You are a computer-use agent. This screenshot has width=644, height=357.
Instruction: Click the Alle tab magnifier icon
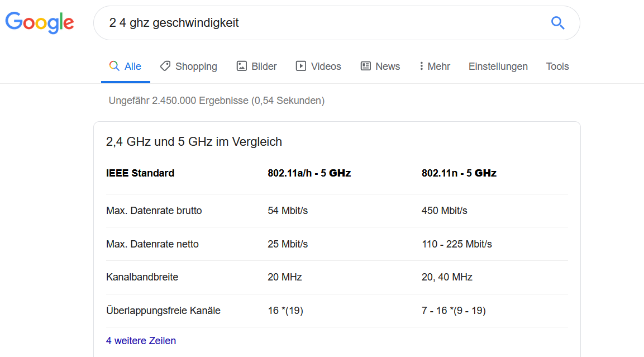point(114,66)
